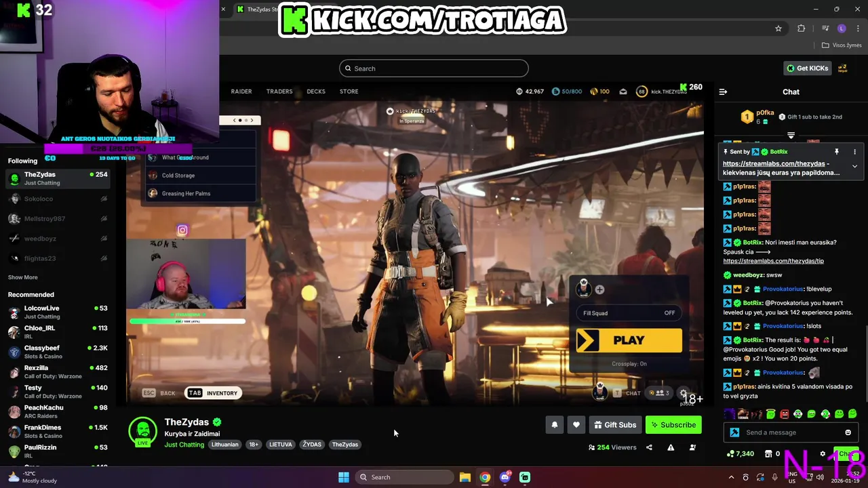Unpin the pinned BotRix message with the pin icon
868x488 pixels.
[x=837, y=152]
